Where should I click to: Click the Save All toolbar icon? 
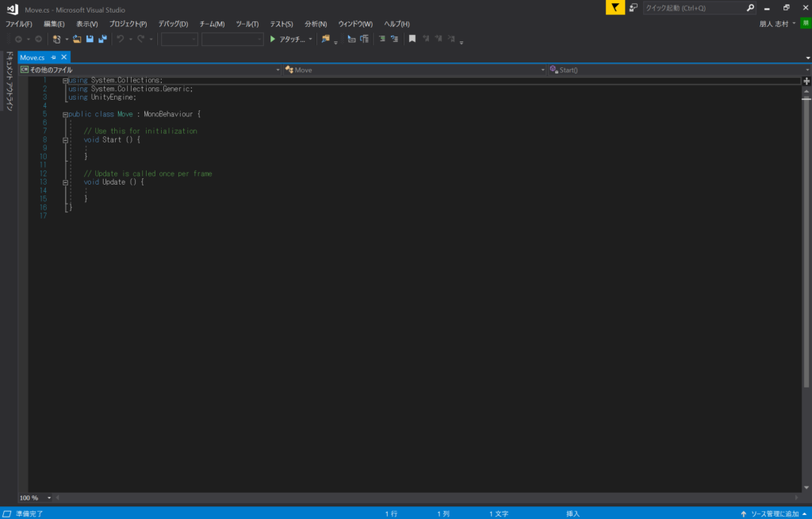[101, 39]
